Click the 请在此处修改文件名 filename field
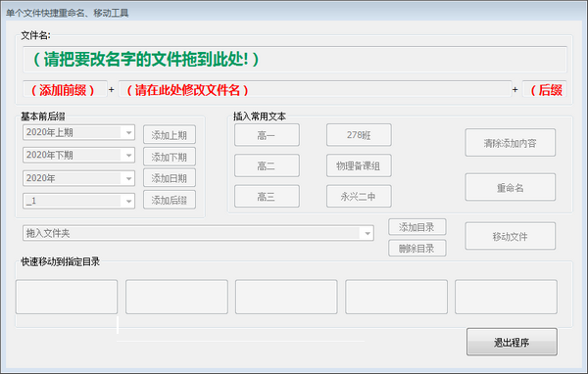 (x=315, y=89)
